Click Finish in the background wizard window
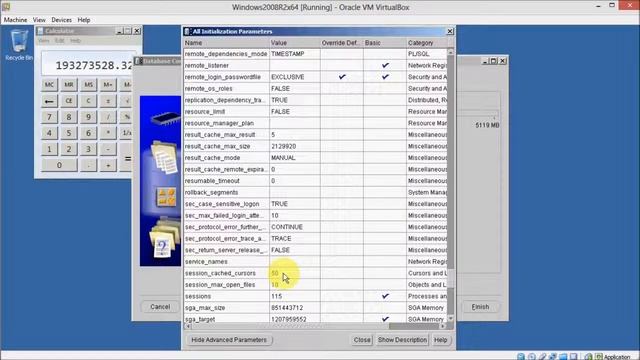The image size is (640, 360). tap(480, 307)
